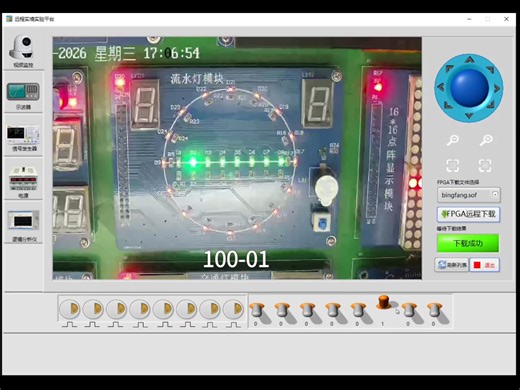Click the fifth pulse push button
The height and width of the screenshot is (390, 520).
click(163, 309)
